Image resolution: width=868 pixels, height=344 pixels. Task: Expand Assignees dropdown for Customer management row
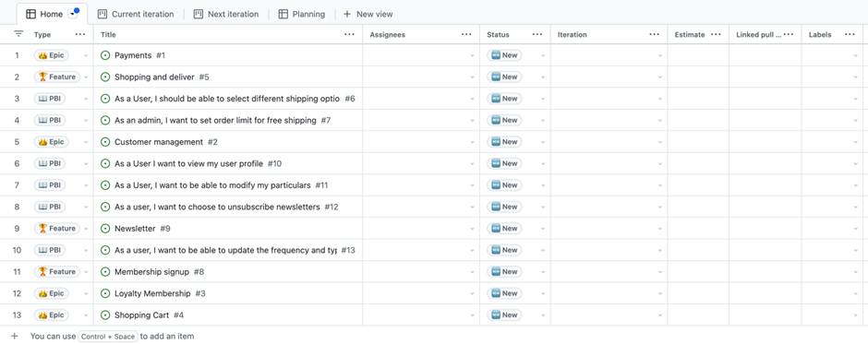[472, 143]
